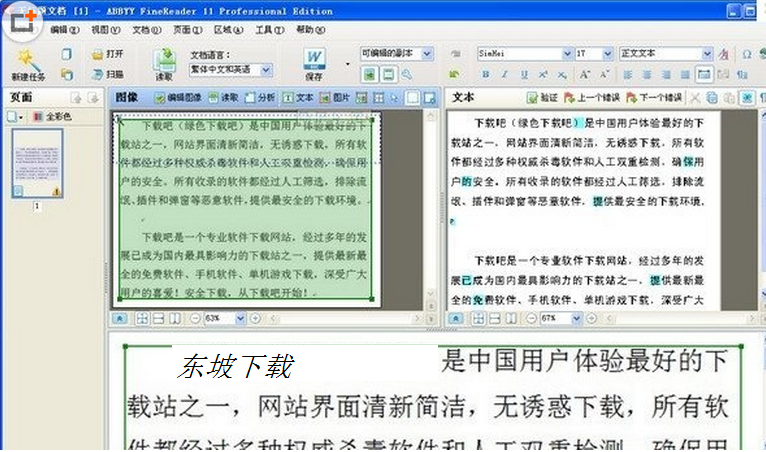The image size is (766, 452).
Task: Open the 页面 menu
Action: coord(187,30)
